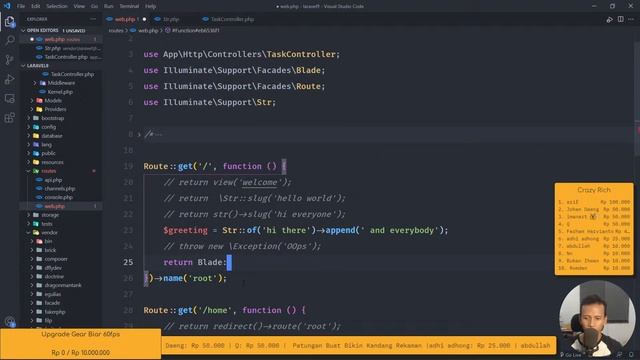Click the editor minimap scrollbar
This screenshot has height=360, width=640.
[x=637, y=98]
